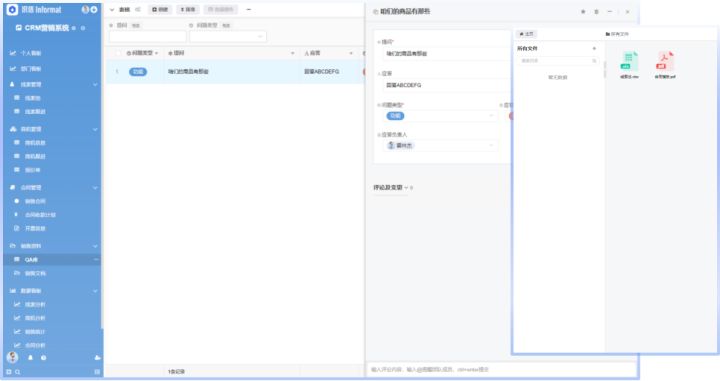Click the comment input at the detail panel bottom

[x=502, y=369]
